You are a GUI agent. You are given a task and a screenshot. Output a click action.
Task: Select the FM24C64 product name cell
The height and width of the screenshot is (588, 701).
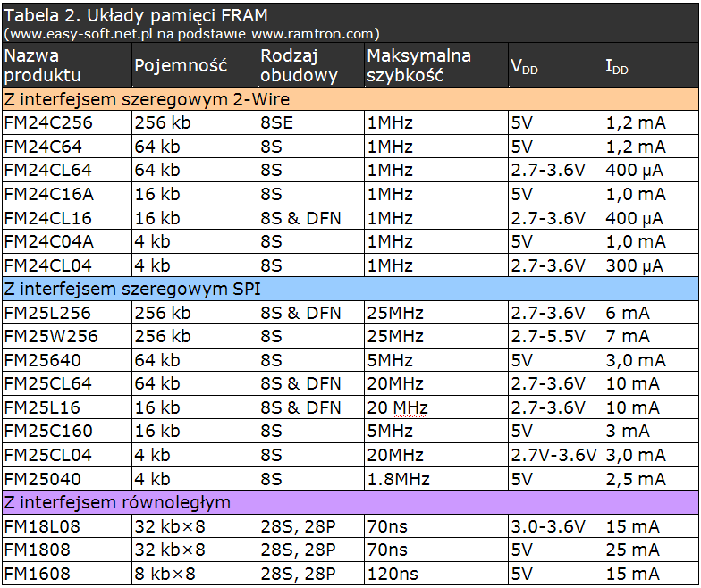click(x=66, y=147)
